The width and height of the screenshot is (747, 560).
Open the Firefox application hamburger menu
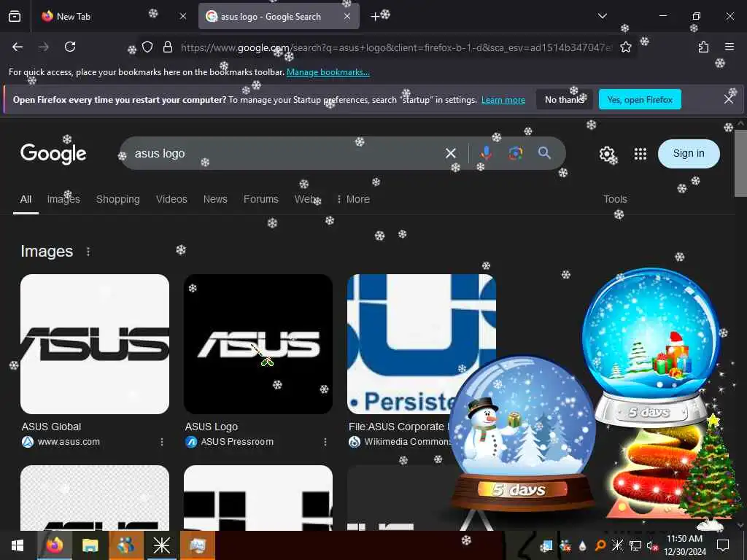(729, 47)
